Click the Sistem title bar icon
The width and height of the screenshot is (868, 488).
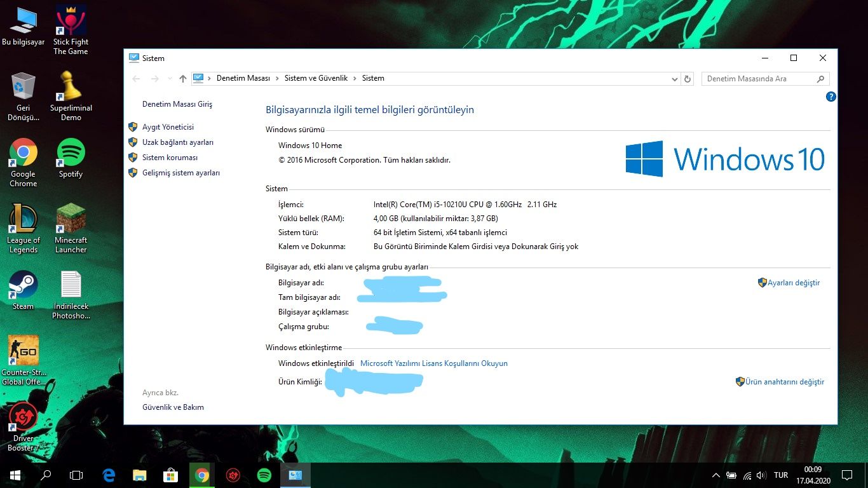point(133,58)
